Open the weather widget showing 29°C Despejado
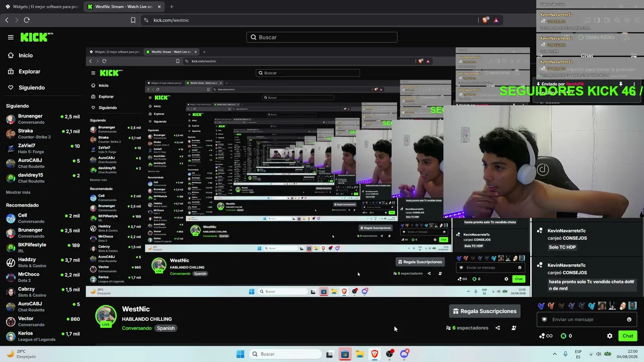This screenshot has height=362, width=644. 22,354
